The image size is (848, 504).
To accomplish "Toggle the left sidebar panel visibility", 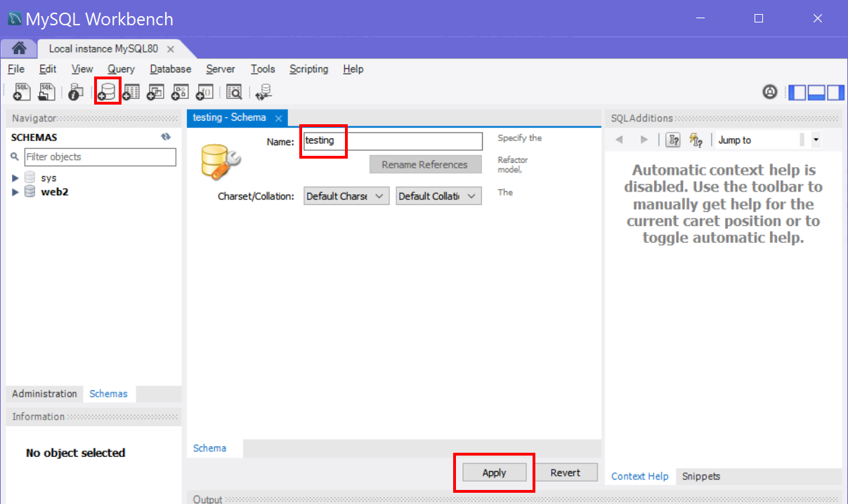I will [x=797, y=93].
